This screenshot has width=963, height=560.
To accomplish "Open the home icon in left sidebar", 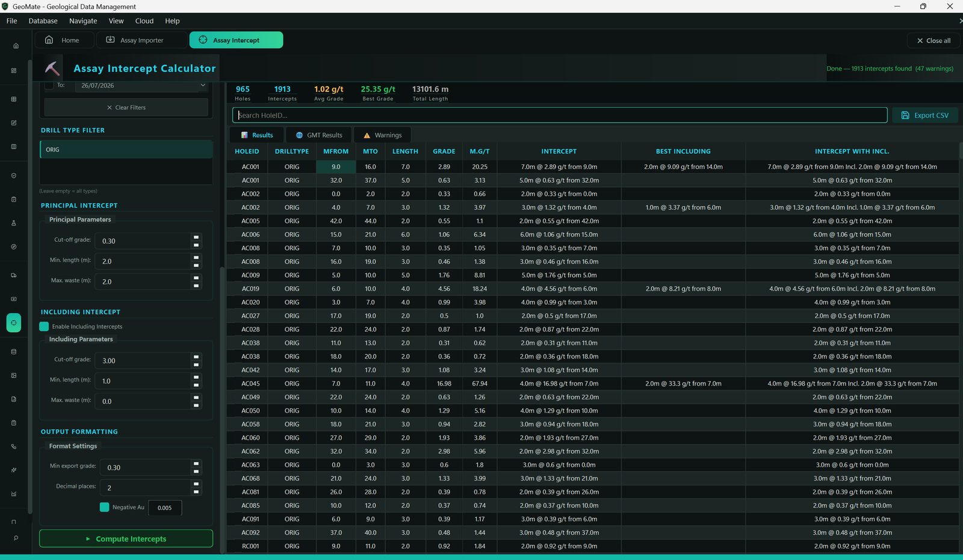I will [16, 46].
